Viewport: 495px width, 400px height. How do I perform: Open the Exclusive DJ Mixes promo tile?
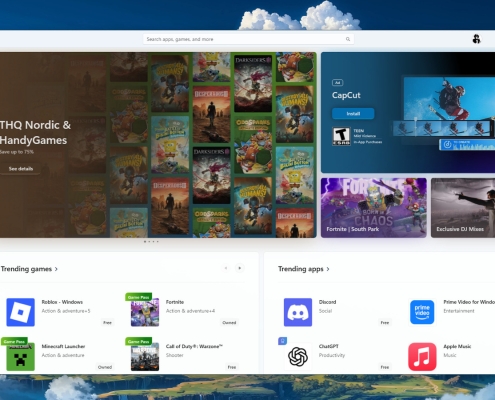pos(463,208)
